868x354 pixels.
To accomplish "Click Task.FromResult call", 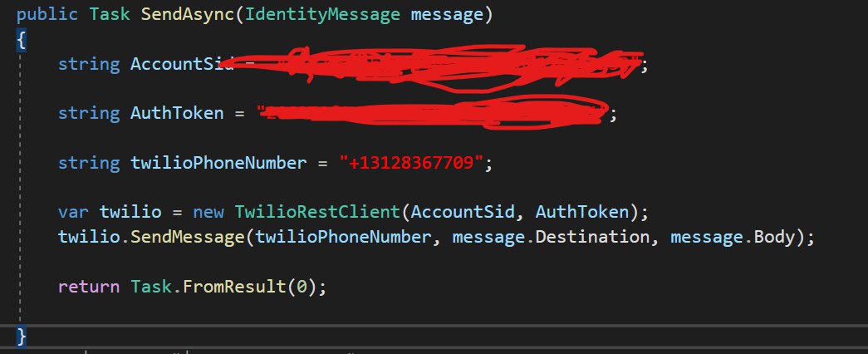I will tap(208, 287).
